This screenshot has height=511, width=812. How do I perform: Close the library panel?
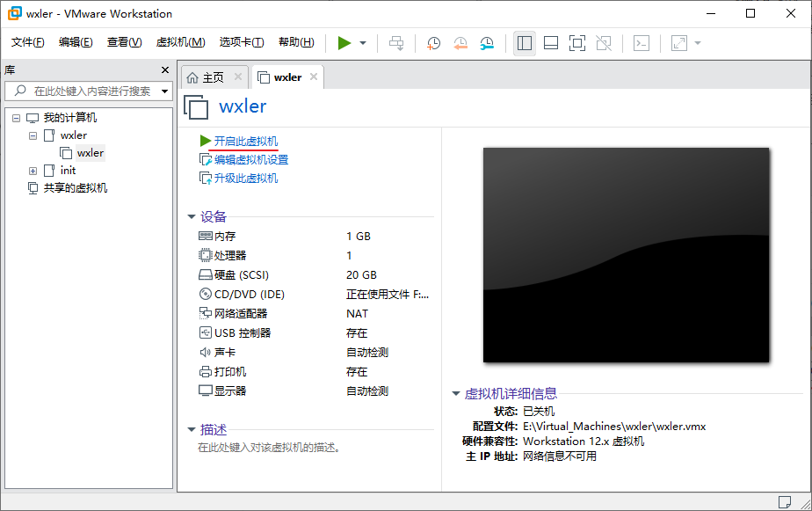click(165, 70)
